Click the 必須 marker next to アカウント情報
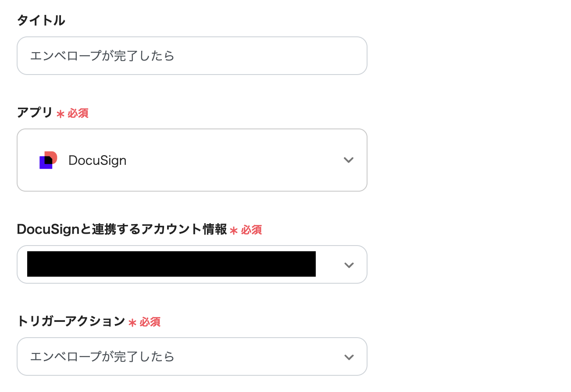This screenshot has height=392, width=571. [251, 230]
